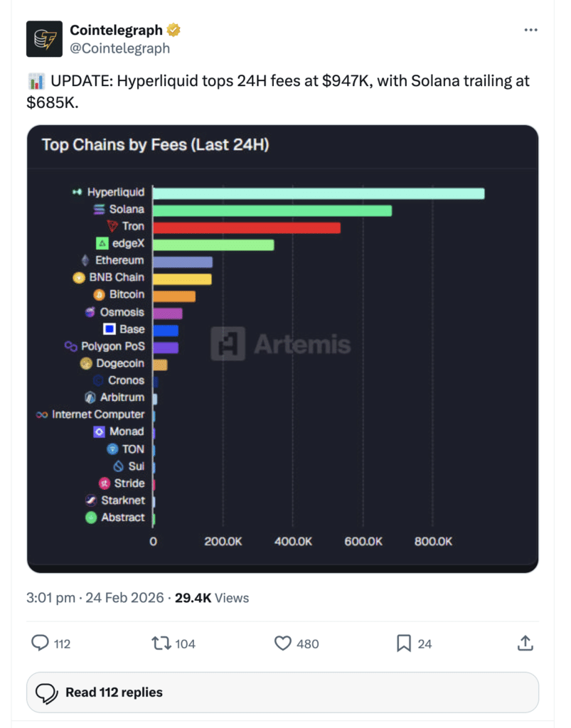Click the retweet icon
The height and width of the screenshot is (728, 571).
pos(161,643)
